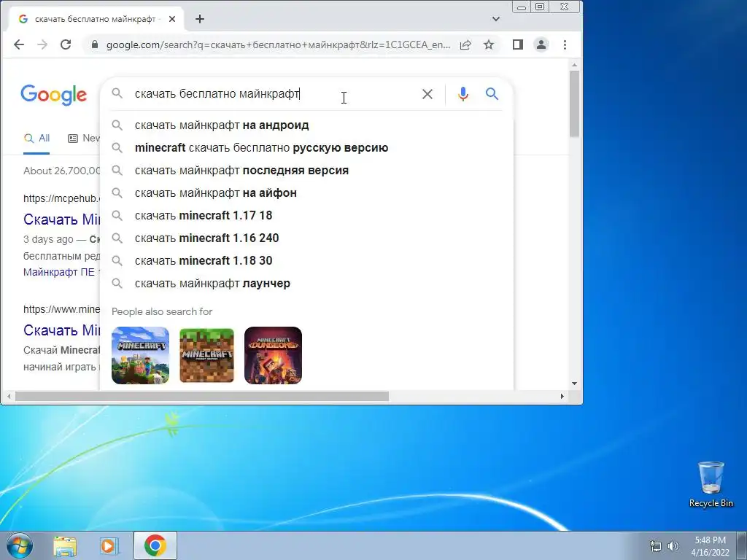Open the first 'Скачать Mi...' result link

62,219
